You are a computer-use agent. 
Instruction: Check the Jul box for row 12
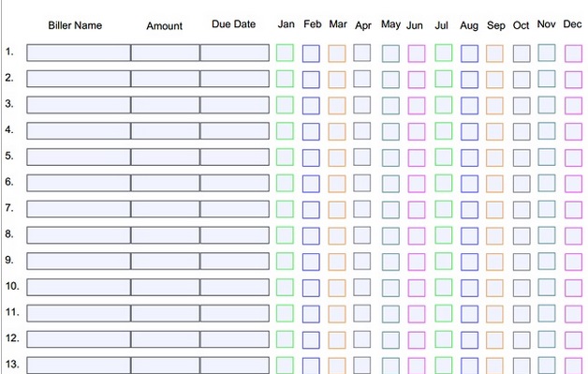(x=444, y=339)
